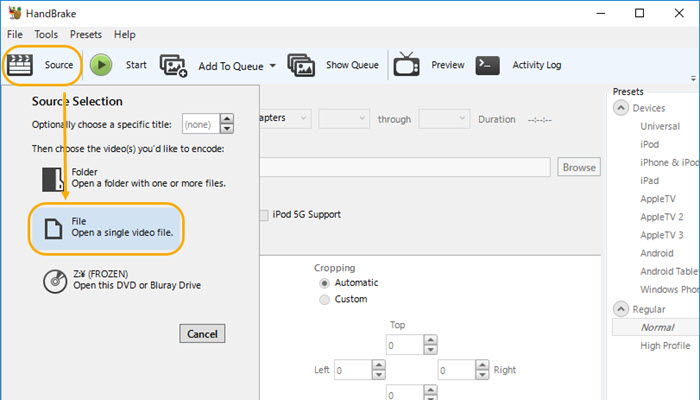Choose 'Open a single video file' option

(106, 229)
